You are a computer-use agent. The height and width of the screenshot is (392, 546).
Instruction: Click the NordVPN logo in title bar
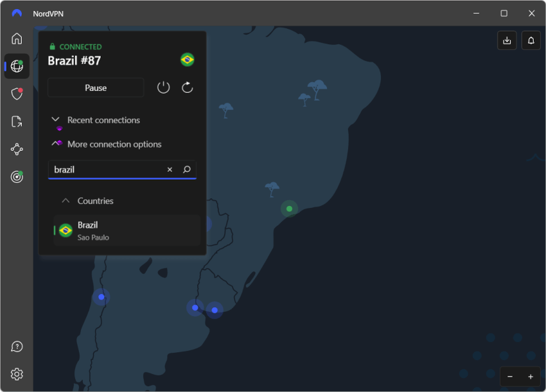(17, 13)
